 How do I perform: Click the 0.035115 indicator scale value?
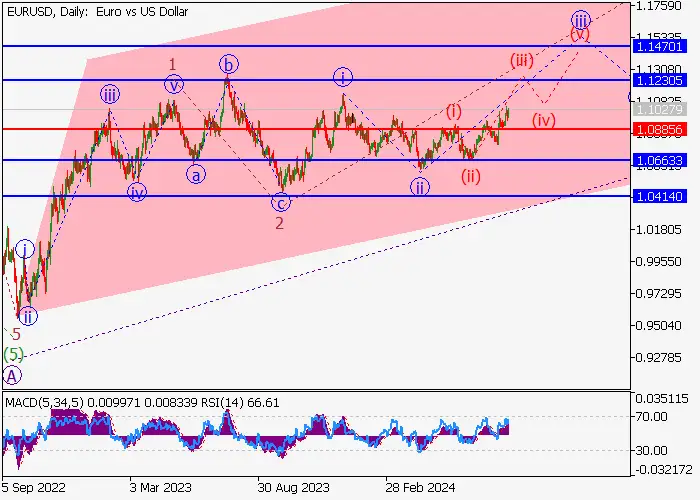pos(661,399)
